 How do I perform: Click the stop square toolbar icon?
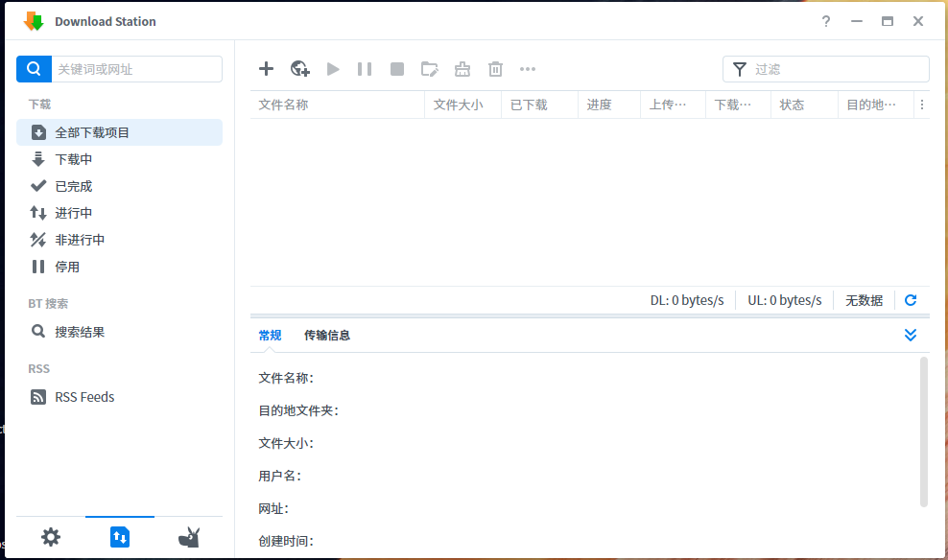(x=397, y=68)
